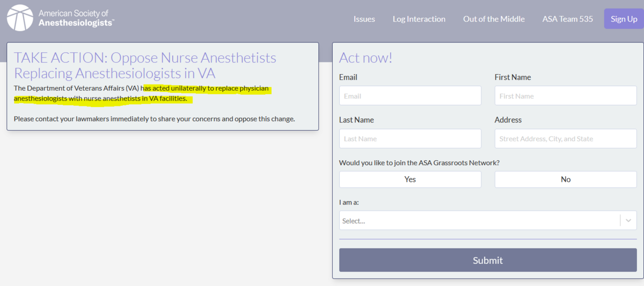Click the ASA circular logo icon
Screen dimensions: 644x286
[20, 18]
